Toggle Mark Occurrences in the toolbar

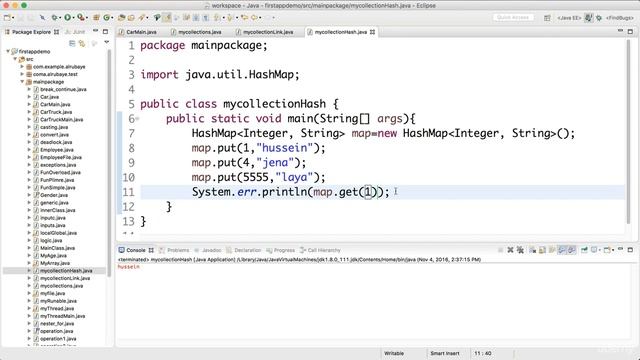tap(167, 18)
